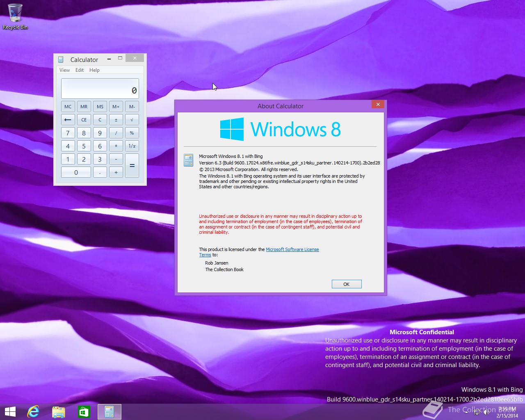The image size is (525, 420).
Task: Click the plus-minus sign button
Action: point(116,120)
